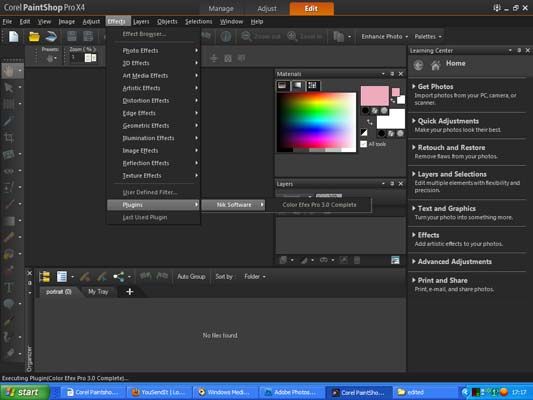Swap foreground and background materials
533x400 pixels.
point(369,122)
